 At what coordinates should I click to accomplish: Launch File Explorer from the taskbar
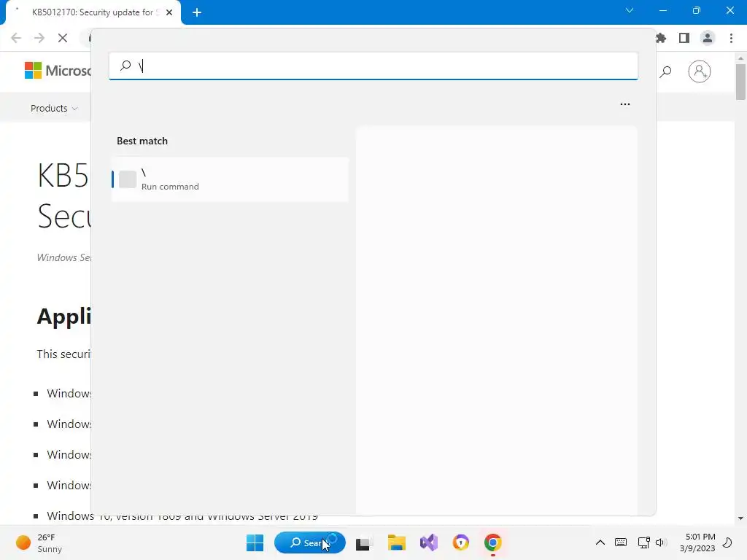[396, 542]
